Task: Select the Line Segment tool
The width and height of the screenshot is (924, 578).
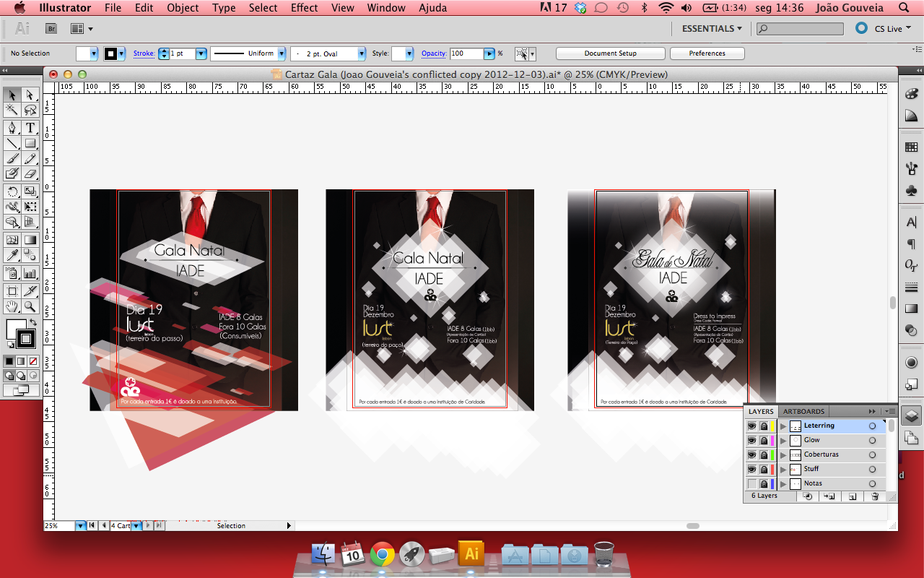Action: (x=12, y=143)
